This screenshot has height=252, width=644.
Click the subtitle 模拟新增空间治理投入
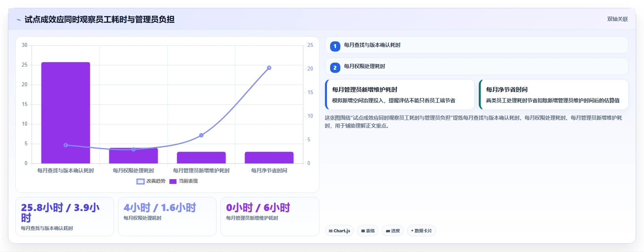pos(394,100)
